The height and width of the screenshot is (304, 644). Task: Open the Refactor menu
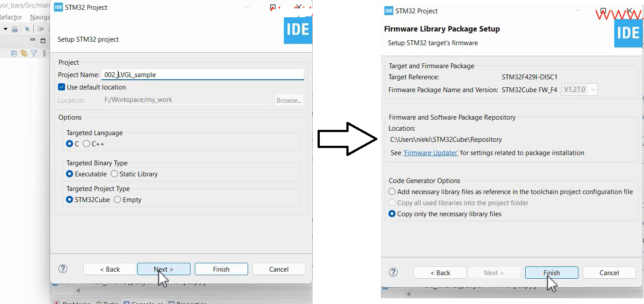(x=11, y=17)
